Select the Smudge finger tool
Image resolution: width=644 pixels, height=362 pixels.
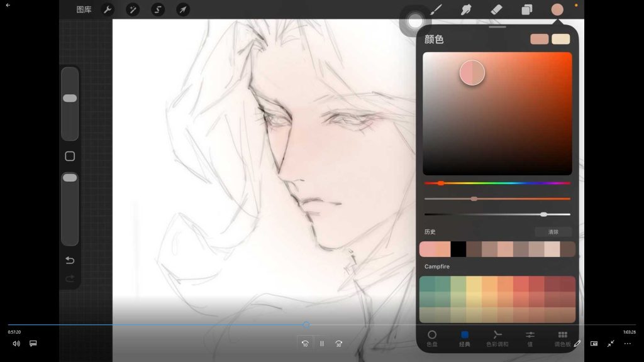point(466,9)
